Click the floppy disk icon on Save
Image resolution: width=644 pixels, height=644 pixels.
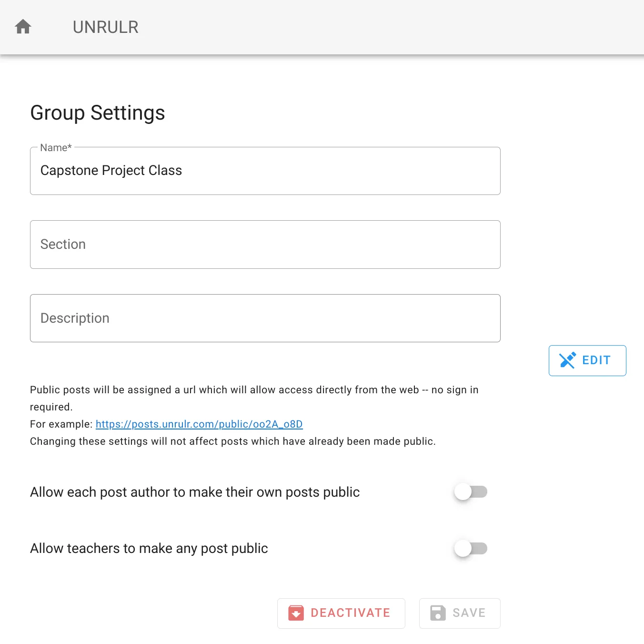[x=438, y=613]
